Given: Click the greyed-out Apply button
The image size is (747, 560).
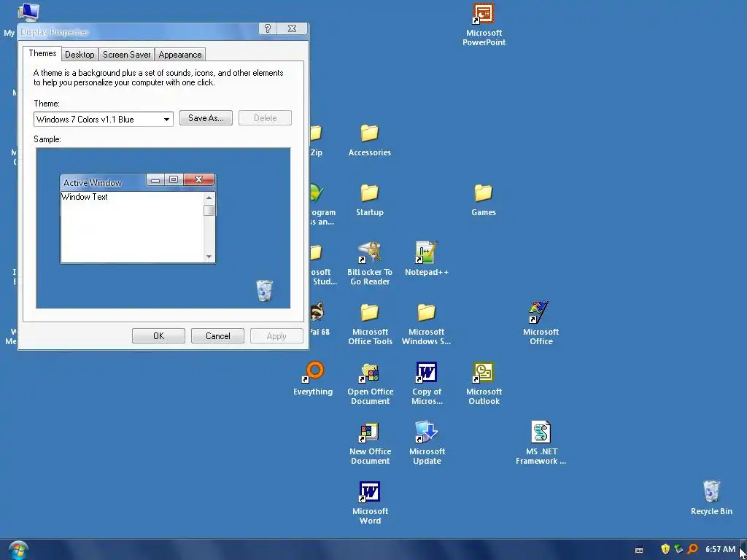Looking at the screenshot, I should click(x=276, y=335).
